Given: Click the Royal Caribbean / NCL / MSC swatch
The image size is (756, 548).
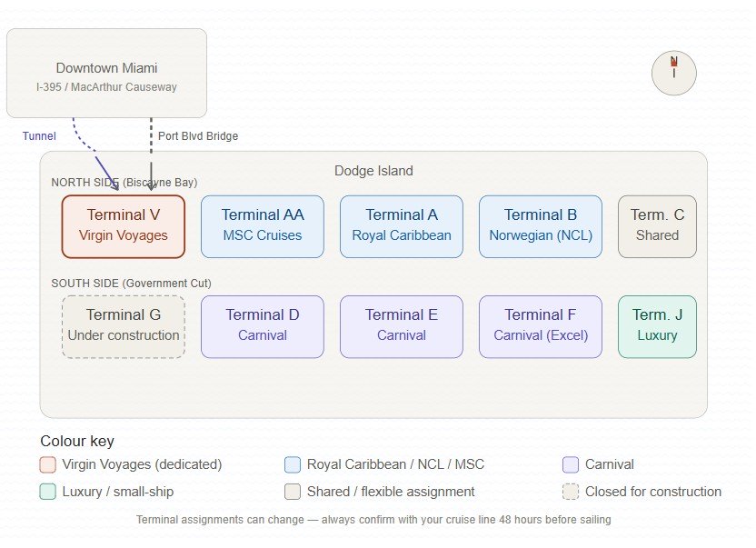Looking at the screenshot, I should 293,464.
